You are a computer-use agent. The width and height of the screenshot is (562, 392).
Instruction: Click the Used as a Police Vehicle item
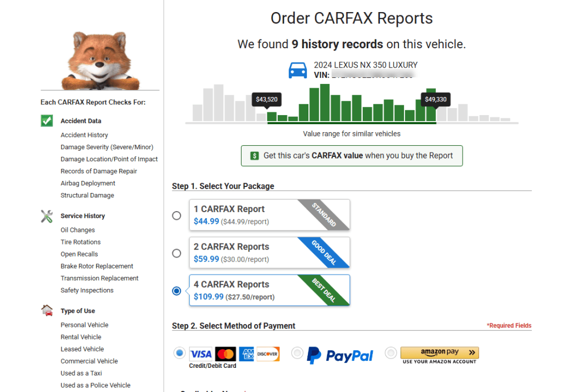[x=95, y=385]
